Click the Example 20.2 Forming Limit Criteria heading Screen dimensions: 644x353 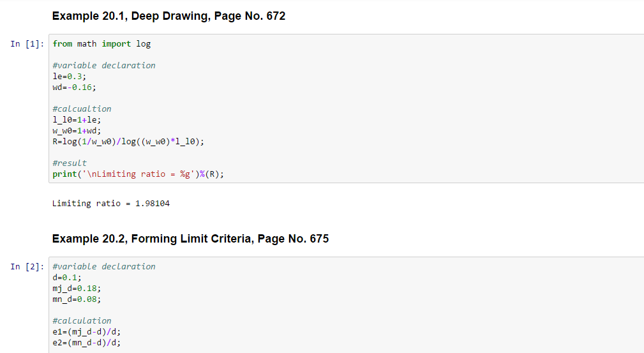pyautogui.click(x=190, y=239)
